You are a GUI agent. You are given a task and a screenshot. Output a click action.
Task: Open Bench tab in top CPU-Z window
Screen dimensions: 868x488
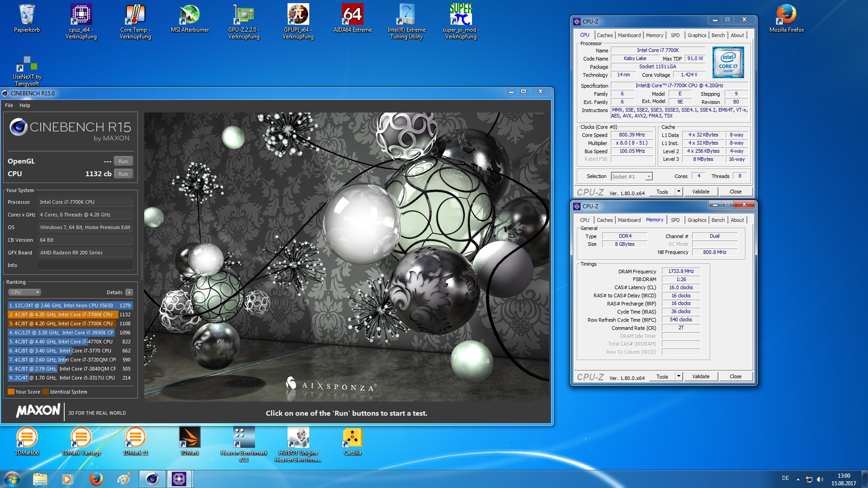718,35
